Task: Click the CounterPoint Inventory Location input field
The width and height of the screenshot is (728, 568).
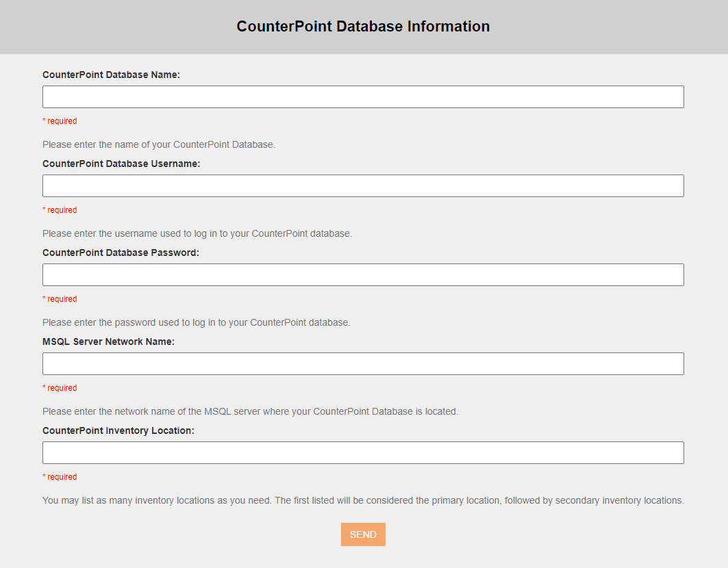Action: [363, 453]
